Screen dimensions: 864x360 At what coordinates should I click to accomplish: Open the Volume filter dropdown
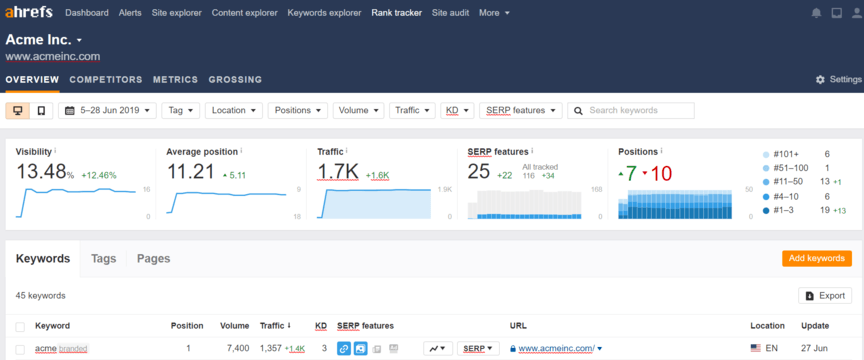point(358,110)
